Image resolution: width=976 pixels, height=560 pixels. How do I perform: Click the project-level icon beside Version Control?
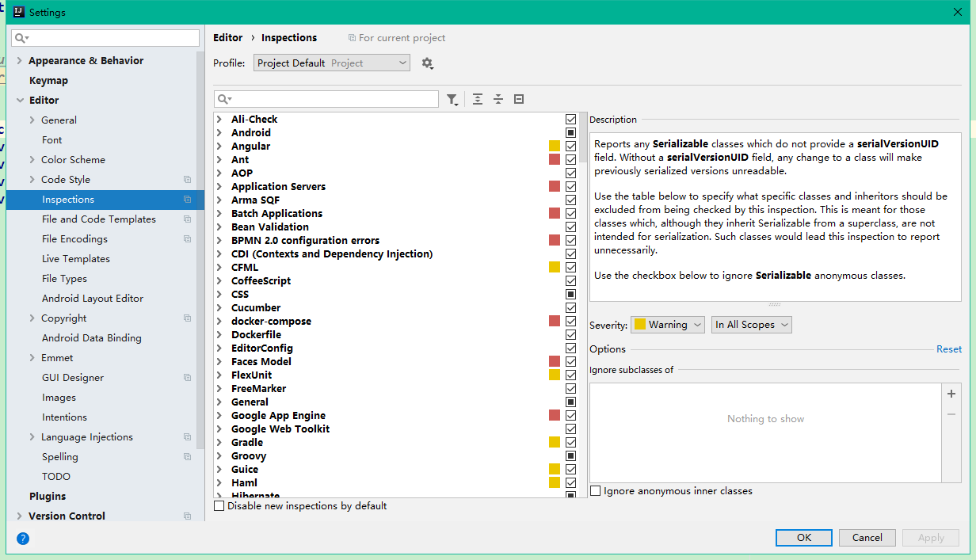pos(188,516)
